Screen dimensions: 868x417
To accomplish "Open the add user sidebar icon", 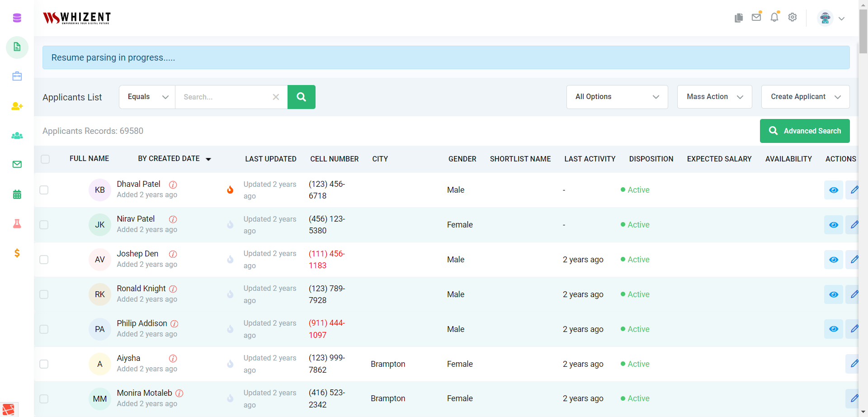I will click(x=17, y=106).
